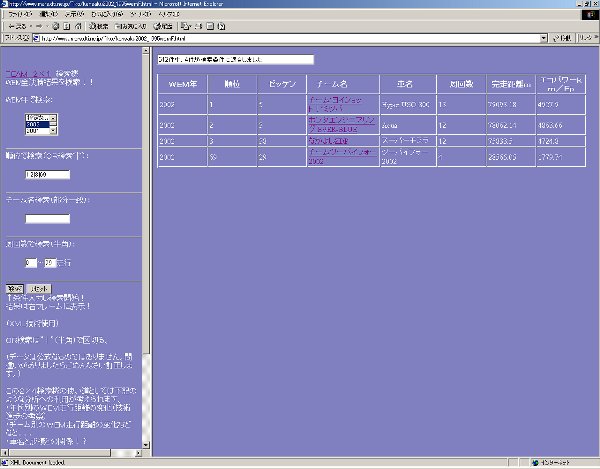600x469 pixels.
Task: Click the Edit page toolbar icon
Action: tap(210, 26)
